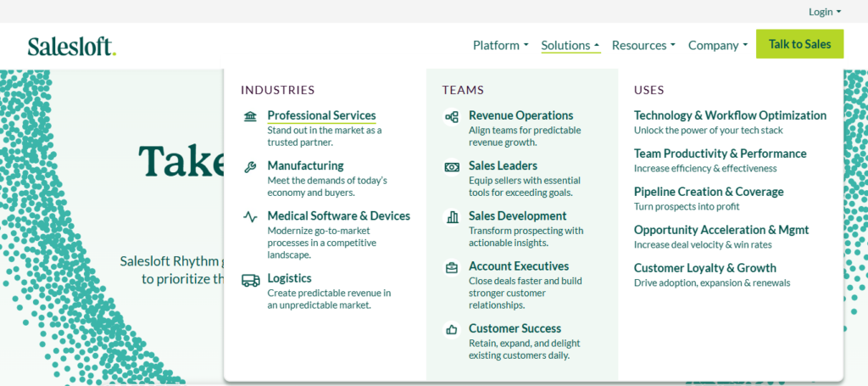Screen dimensions: 868x386
Task: Open Pipeline Creation & Coverage
Action: click(709, 192)
